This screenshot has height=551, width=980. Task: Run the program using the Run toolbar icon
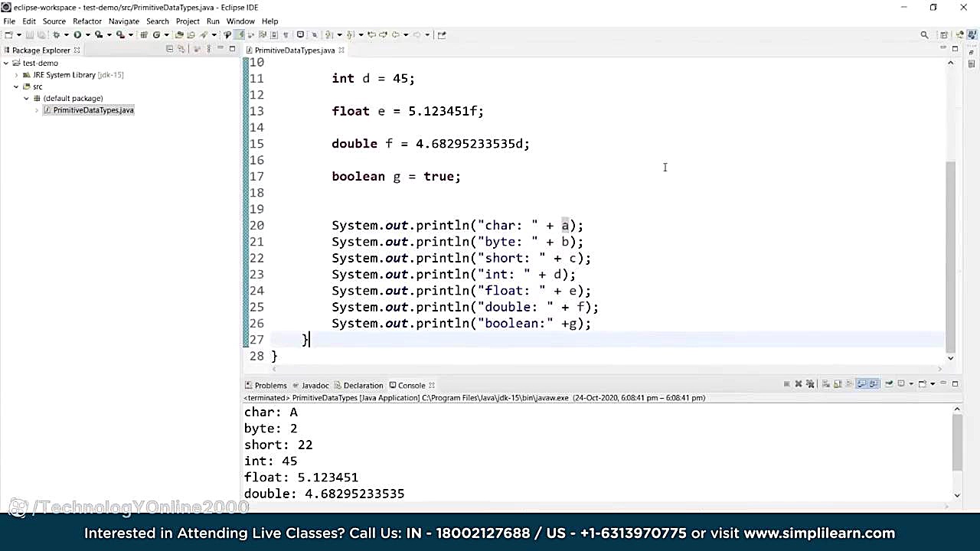[x=78, y=34]
